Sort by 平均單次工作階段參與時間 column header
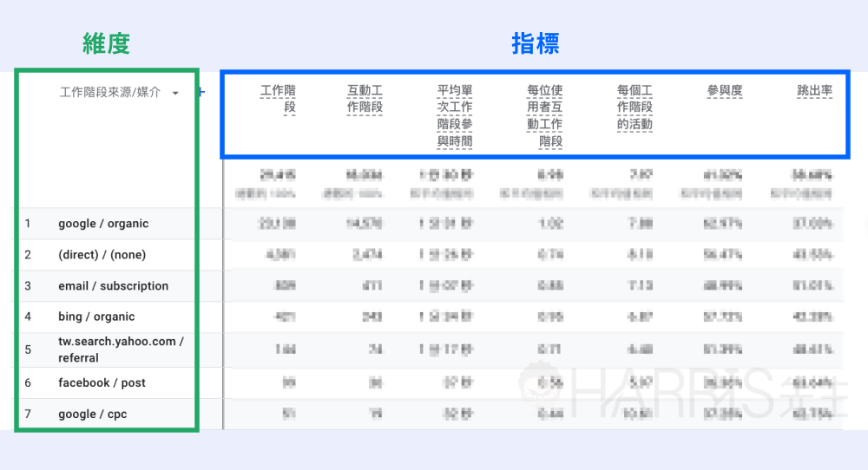Viewport: 868px width, 470px height. click(x=455, y=115)
